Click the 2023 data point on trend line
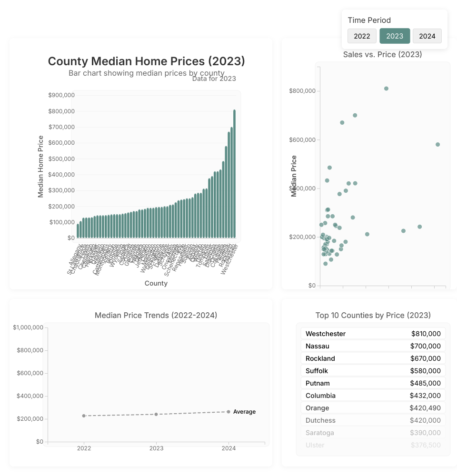 [x=156, y=414]
